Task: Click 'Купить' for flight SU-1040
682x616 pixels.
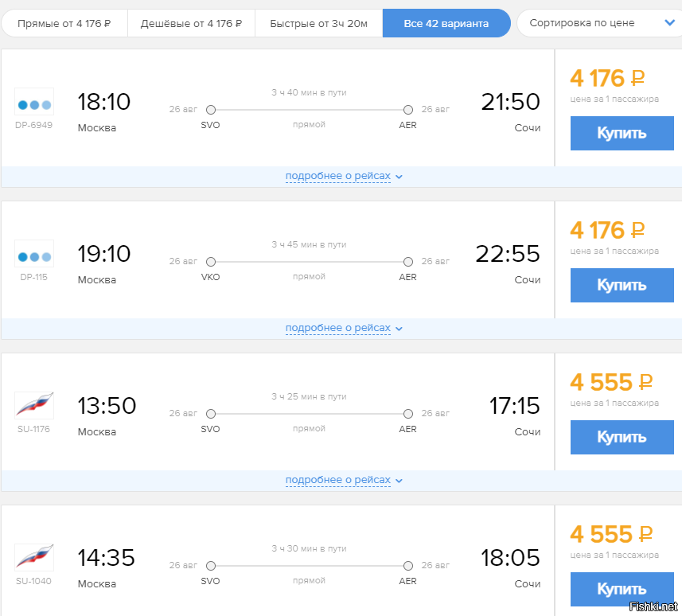Action: tap(622, 589)
